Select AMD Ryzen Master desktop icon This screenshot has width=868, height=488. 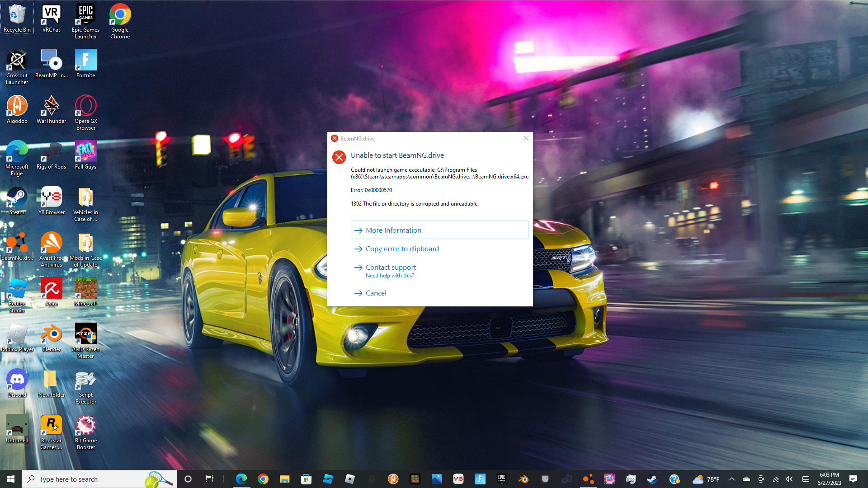(85, 341)
